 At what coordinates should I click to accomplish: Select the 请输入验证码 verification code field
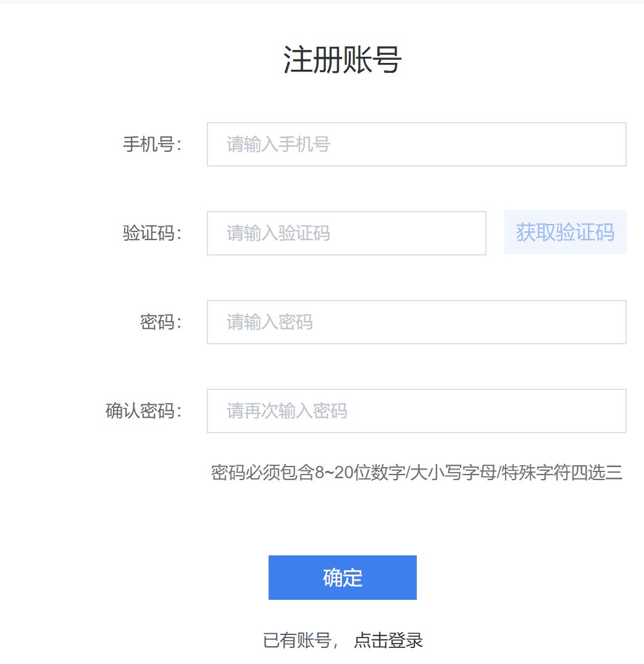[346, 233]
